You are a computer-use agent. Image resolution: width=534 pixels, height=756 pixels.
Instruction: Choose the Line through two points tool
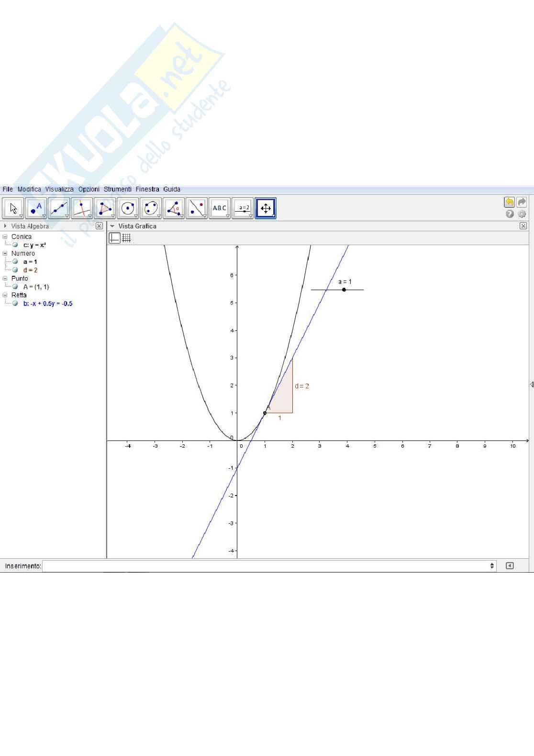click(59, 208)
